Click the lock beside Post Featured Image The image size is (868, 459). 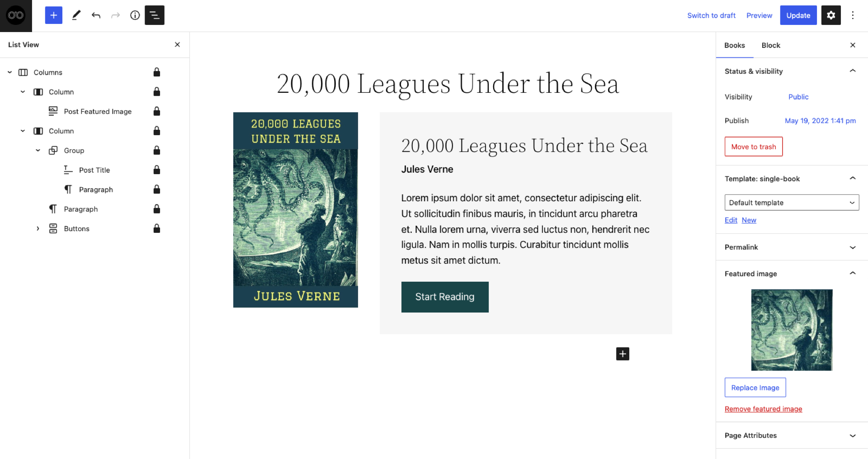pos(156,111)
